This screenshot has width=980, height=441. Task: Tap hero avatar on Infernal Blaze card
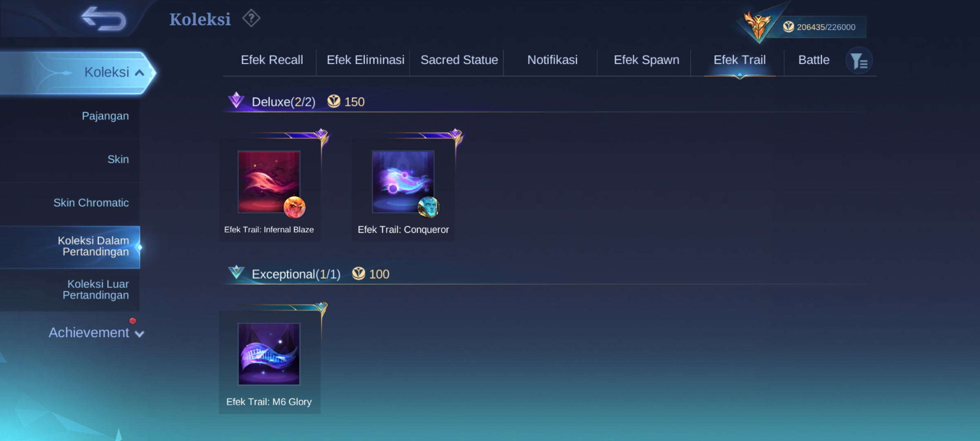click(x=294, y=207)
